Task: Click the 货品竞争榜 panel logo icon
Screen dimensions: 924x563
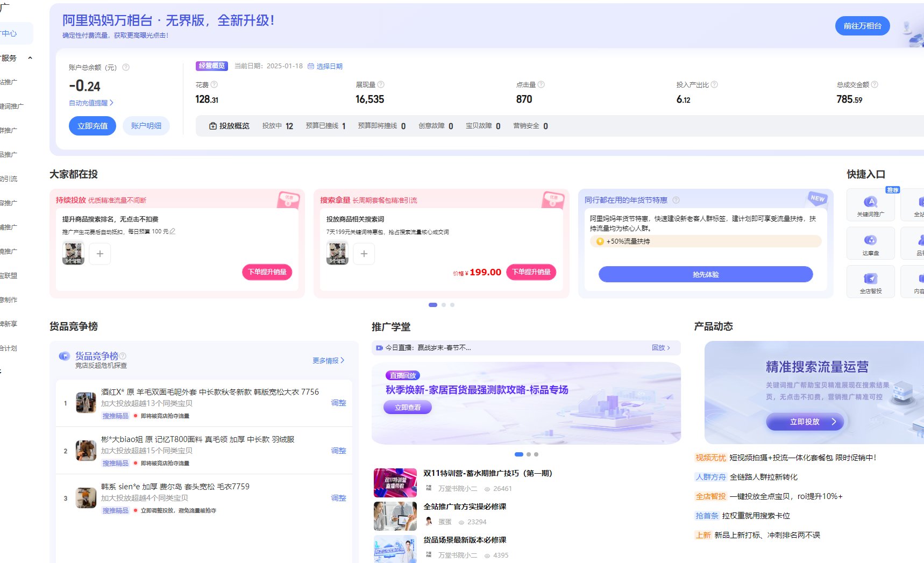Action: 65,356
